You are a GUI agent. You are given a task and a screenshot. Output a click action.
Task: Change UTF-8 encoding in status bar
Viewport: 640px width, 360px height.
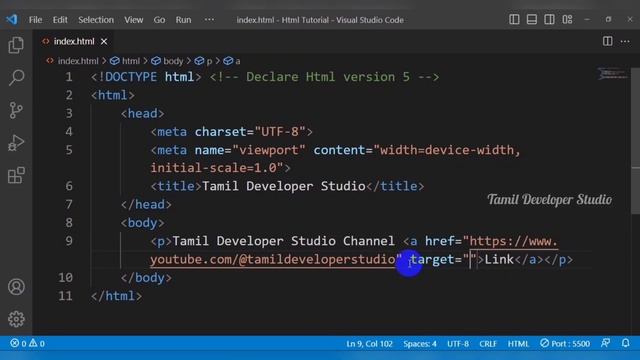pos(458,344)
